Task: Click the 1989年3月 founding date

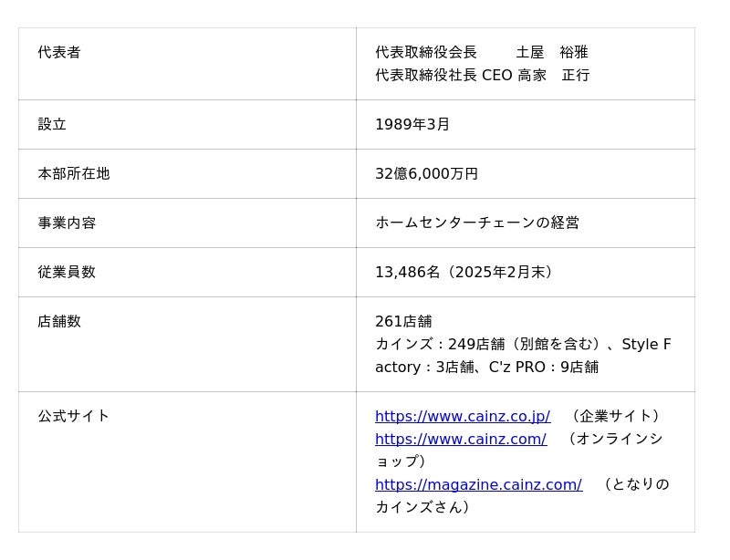Action: [x=412, y=124]
